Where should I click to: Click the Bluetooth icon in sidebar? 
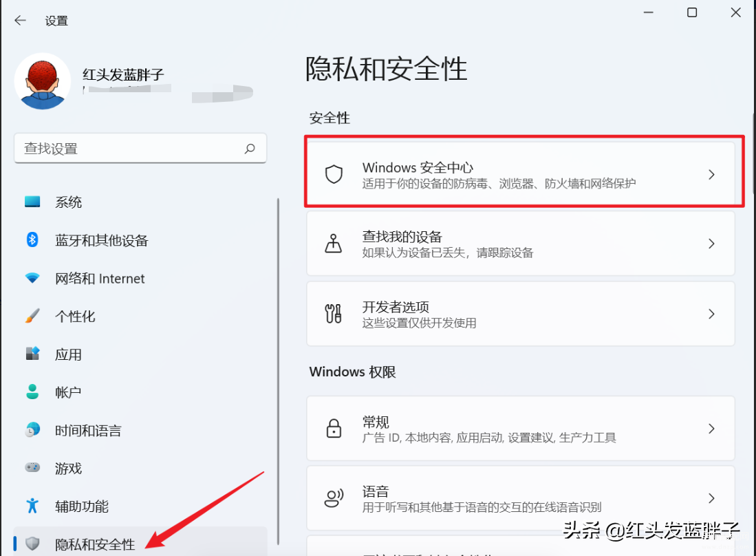(32, 240)
